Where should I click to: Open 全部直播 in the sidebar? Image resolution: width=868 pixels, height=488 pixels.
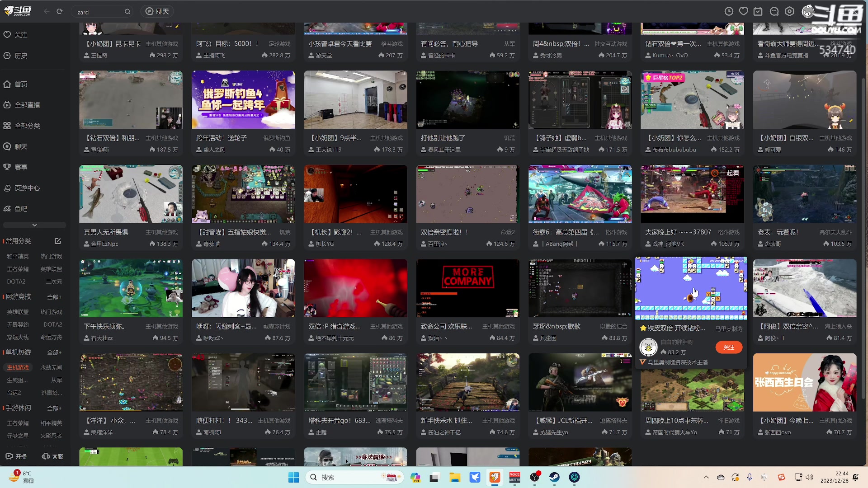(22, 105)
